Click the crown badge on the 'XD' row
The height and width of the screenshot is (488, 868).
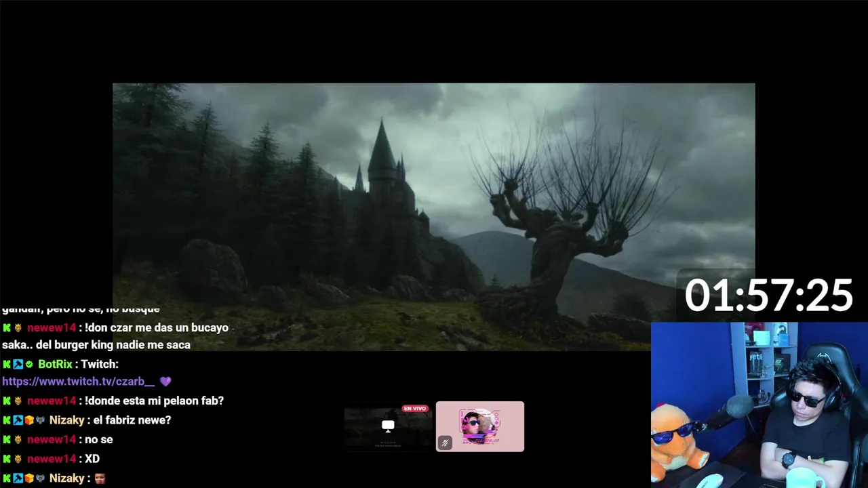(x=18, y=459)
